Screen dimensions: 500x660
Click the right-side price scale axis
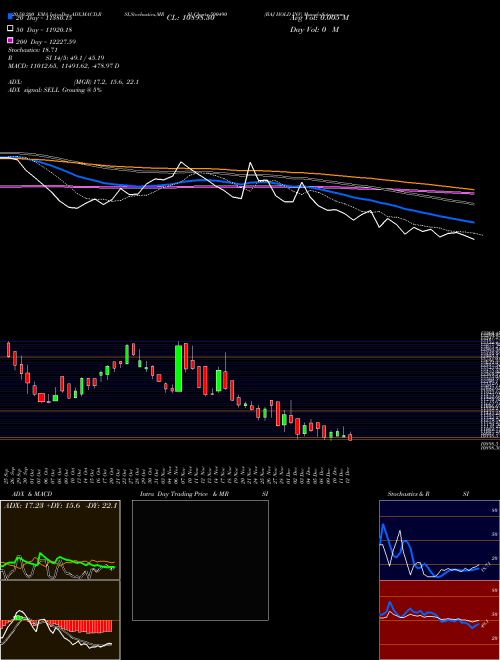coord(490,391)
